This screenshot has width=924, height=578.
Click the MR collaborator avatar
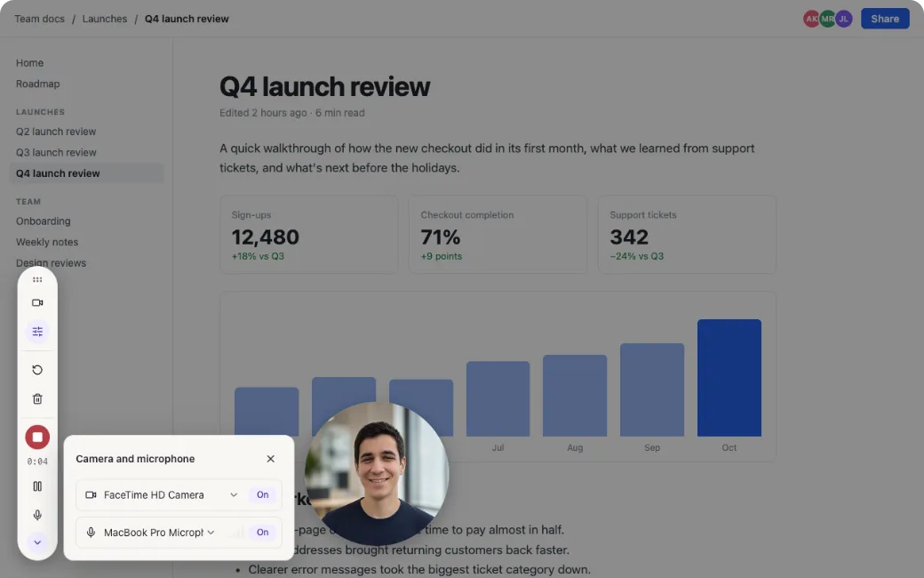827,19
